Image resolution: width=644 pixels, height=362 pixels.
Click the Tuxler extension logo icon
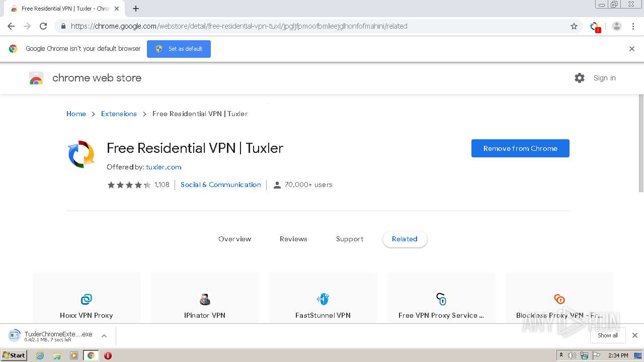click(82, 154)
